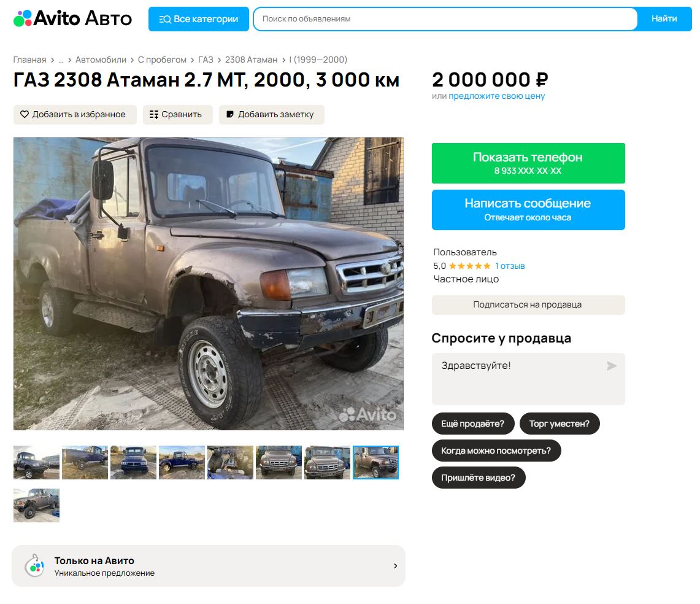
Task: Open the 2308 Атаман breadcrumb
Action: [x=251, y=60]
